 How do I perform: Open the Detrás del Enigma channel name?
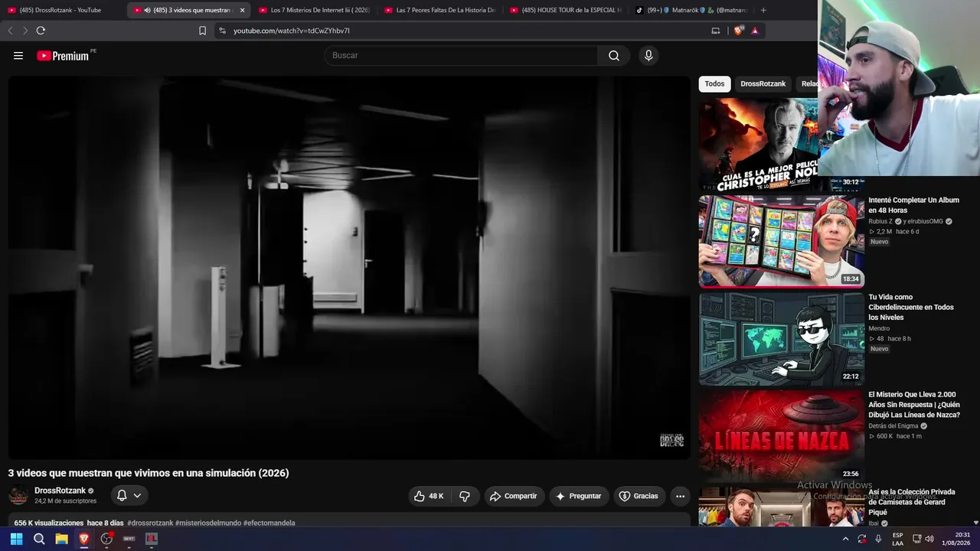coord(893,425)
